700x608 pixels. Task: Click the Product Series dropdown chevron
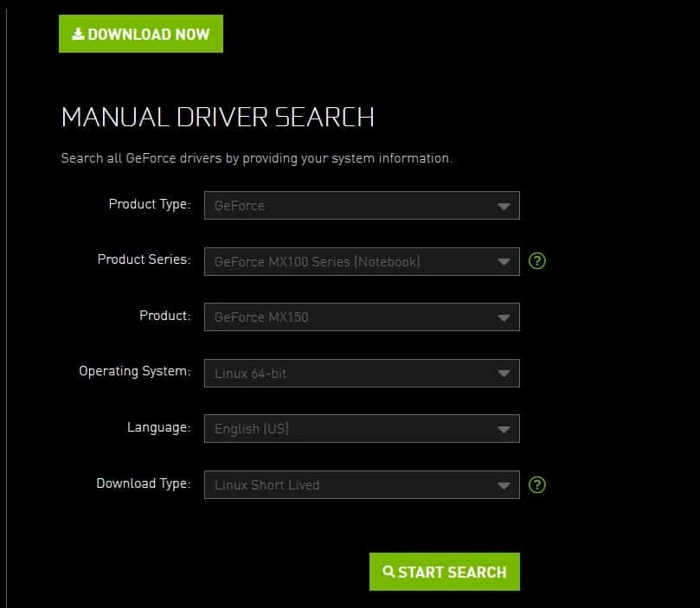coord(504,261)
